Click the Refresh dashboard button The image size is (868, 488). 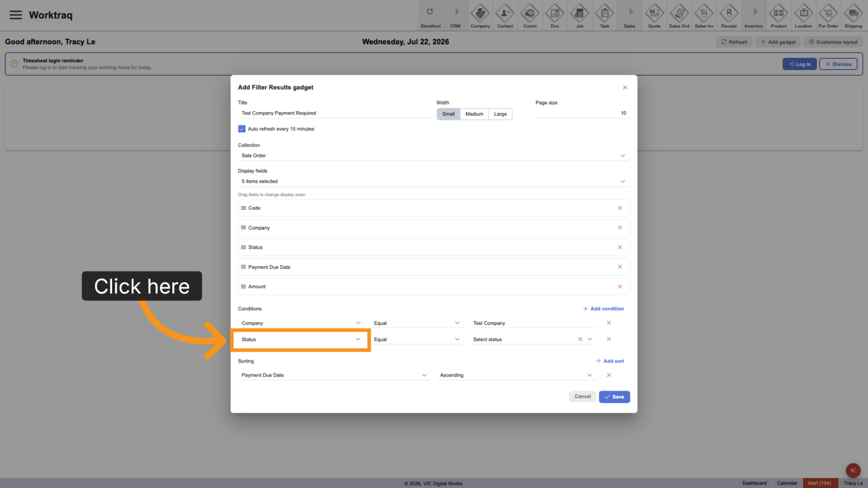734,42
